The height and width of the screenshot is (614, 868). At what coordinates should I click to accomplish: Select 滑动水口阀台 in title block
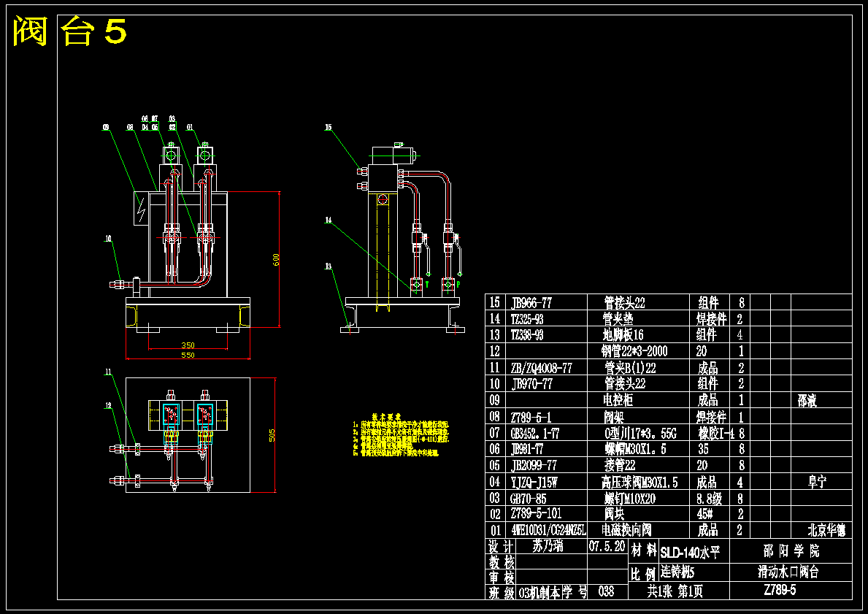tap(788, 572)
